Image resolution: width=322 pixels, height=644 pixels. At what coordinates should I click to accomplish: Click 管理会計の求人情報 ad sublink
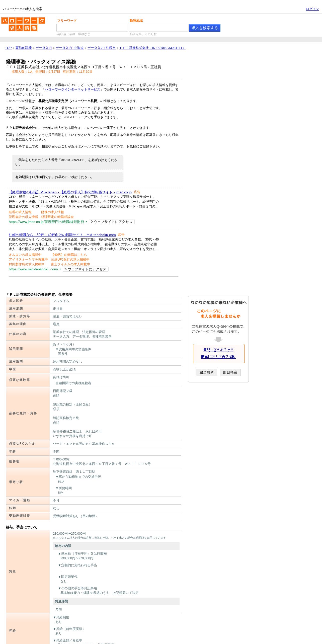point(23,217)
